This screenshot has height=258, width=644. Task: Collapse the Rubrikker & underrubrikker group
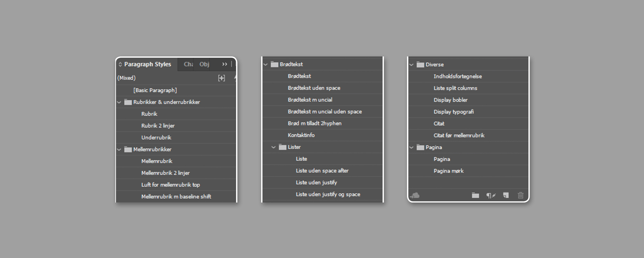(x=119, y=102)
